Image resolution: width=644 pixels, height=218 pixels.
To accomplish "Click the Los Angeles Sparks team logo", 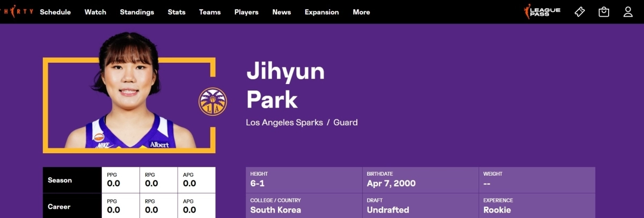I will click(x=213, y=102).
